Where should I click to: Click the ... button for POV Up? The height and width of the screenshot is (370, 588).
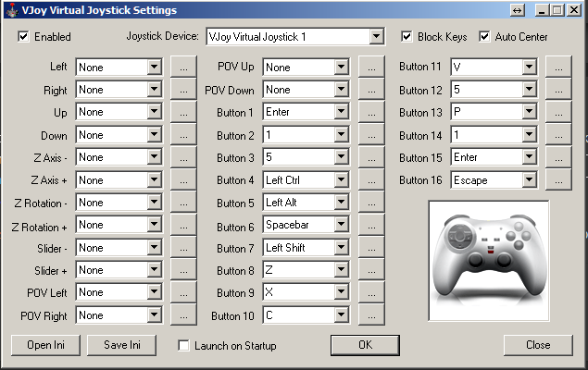click(371, 67)
